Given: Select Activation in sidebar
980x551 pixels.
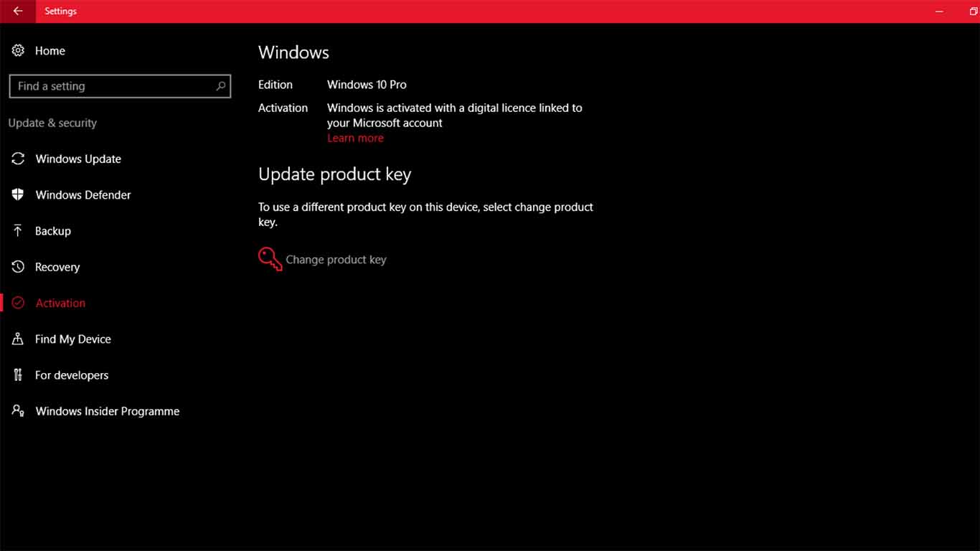Looking at the screenshot, I should [x=60, y=303].
